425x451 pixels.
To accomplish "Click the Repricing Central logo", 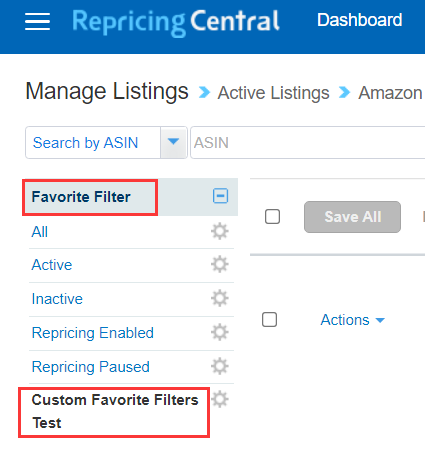I will tap(176, 22).
